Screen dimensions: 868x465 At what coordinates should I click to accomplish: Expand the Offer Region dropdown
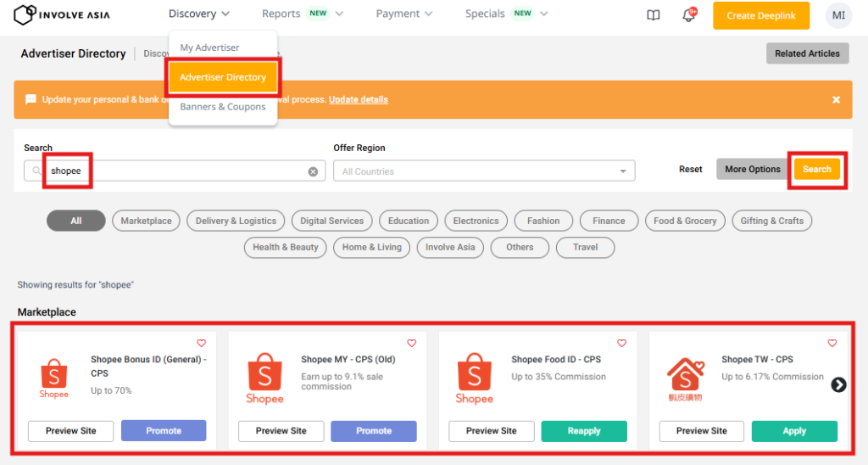click(484, 171)
